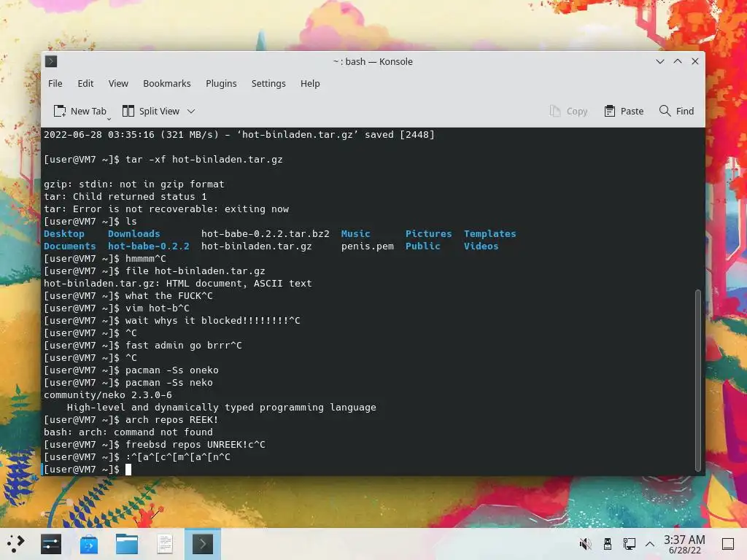Click the muted volume tray icon
The image size is (747, 560).
pos(586,544)
